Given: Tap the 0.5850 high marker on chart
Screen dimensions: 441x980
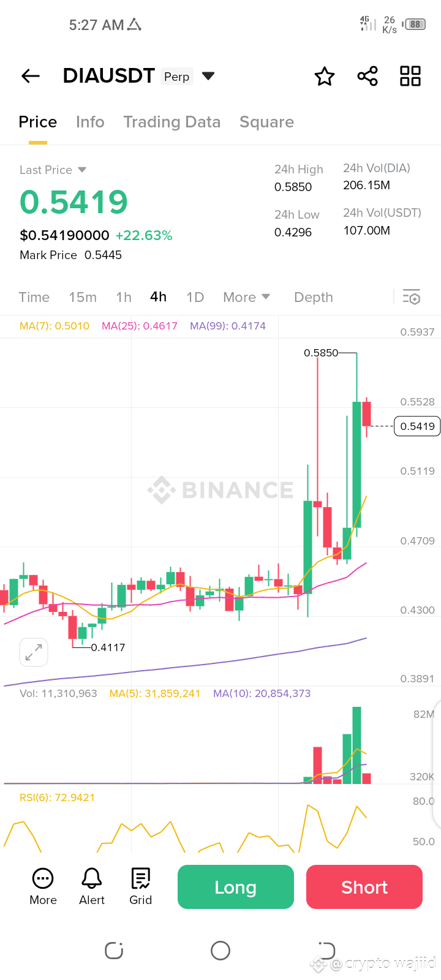Looking at the screenshot, I should (x=321, y=353).
